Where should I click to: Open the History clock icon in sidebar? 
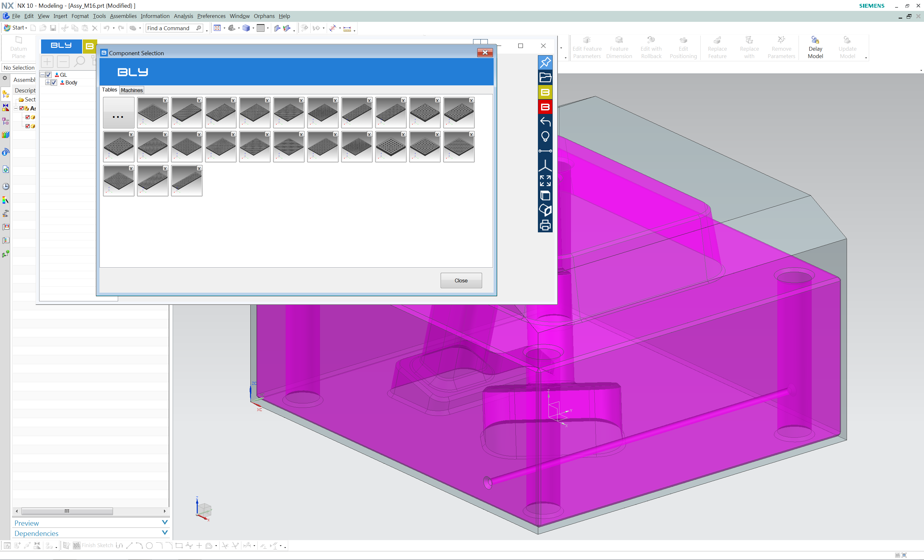pyautogui.click(x=6, y=186)
